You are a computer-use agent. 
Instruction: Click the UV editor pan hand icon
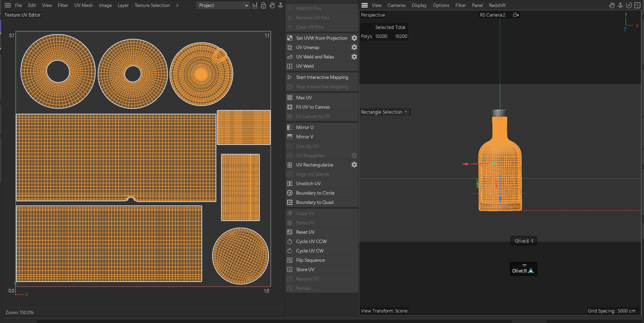[x=272, y=5]
